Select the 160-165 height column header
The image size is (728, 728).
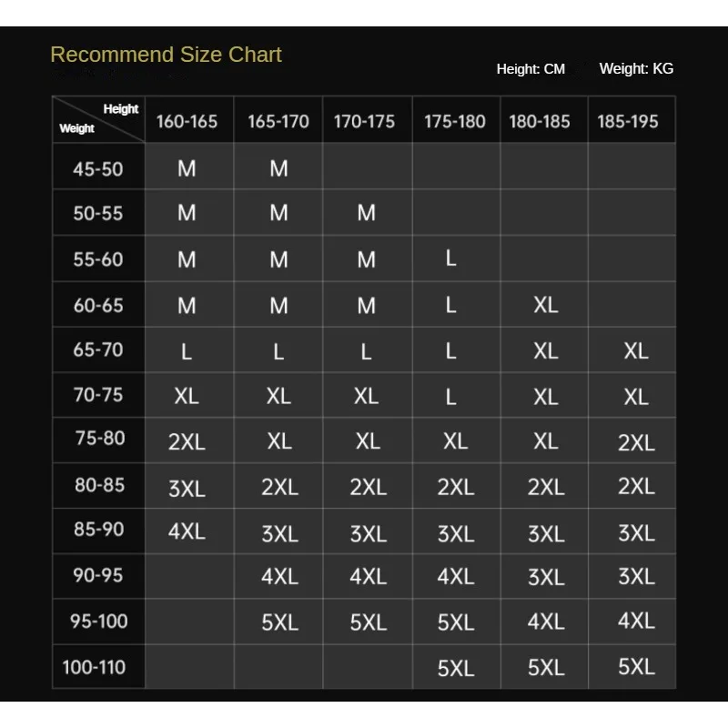click(x=187, y=122)
